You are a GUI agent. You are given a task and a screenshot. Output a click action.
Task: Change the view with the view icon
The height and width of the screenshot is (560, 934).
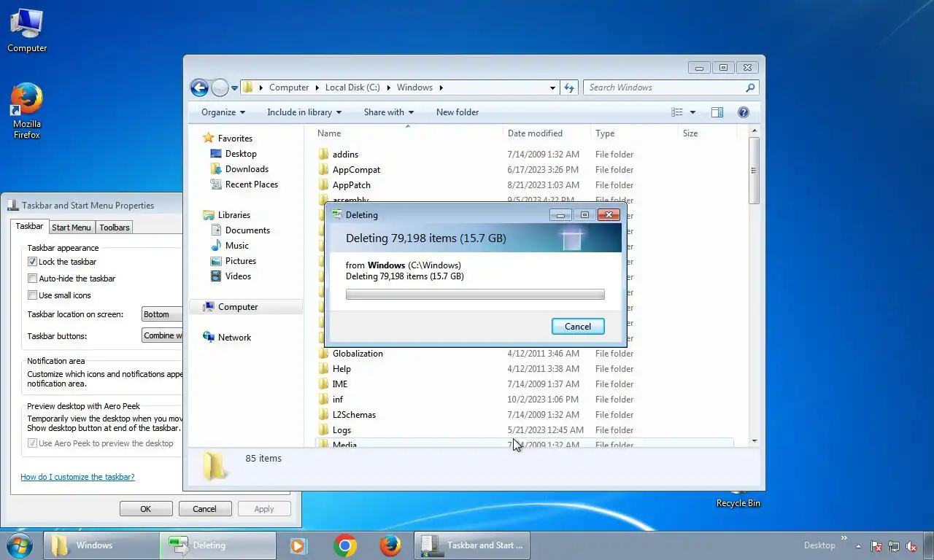pyautogui.click(x=677, y=112)
